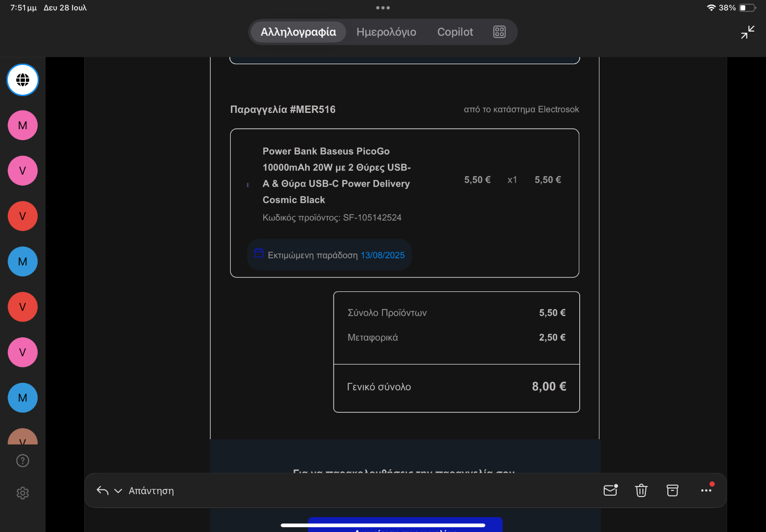This screenshot has width=766, height=532.
Task: Select the first blue M account avatar
Action: pos(23,262)
